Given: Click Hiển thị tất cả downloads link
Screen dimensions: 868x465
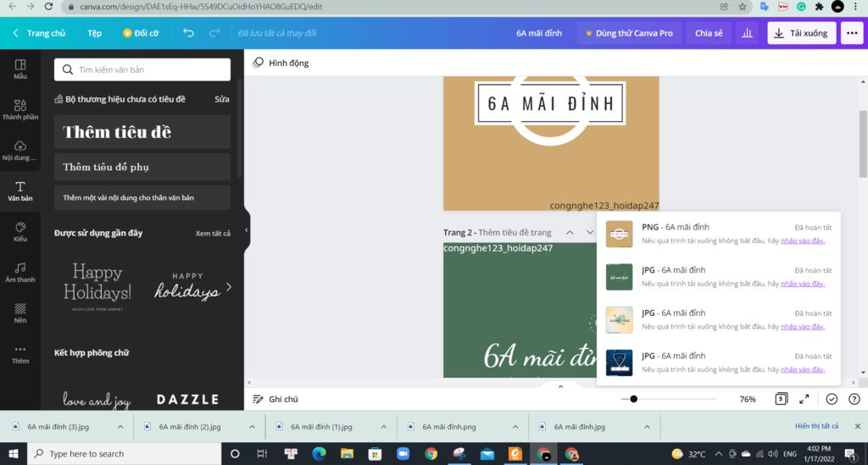Looking at the screenshot, I should 816,426.
